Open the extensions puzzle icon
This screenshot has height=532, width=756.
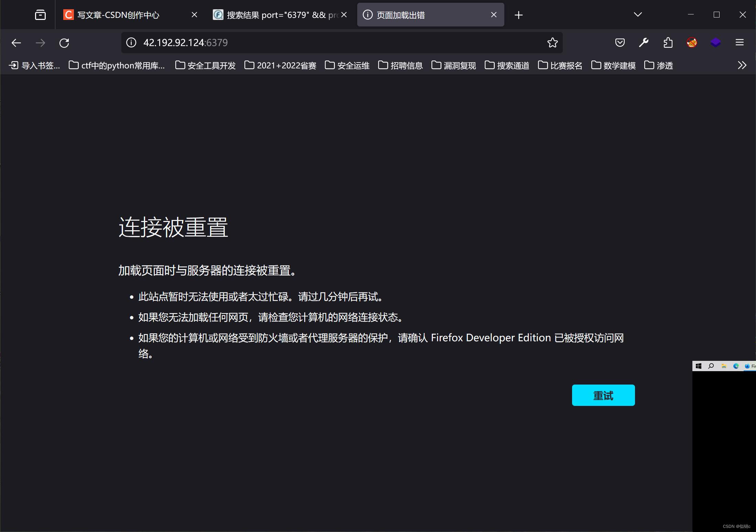[668, 43]
